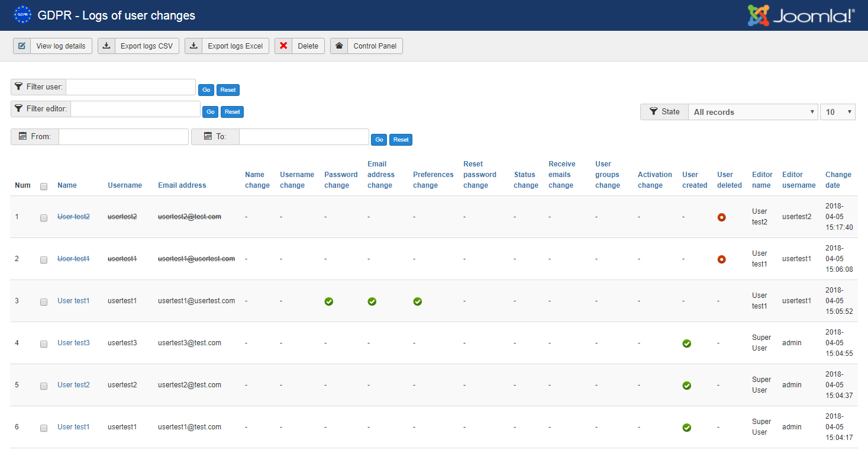Open User test1 link in row 6
Image resolution: width=868 pixels, height=456 pixels.
[73, 427]
